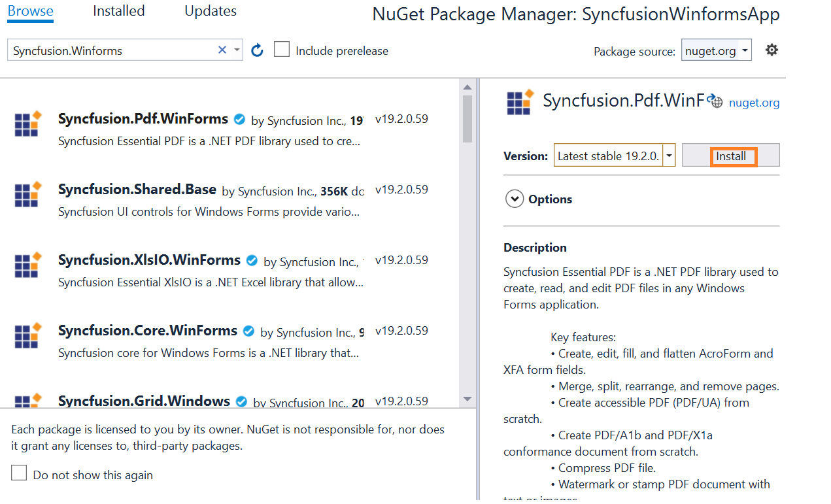Image resolution: width=831 pixels, height=504 pixels.
Task: Click the globe icon beside Syncfusion.Pdf.WinForms title
Action: 716,101
